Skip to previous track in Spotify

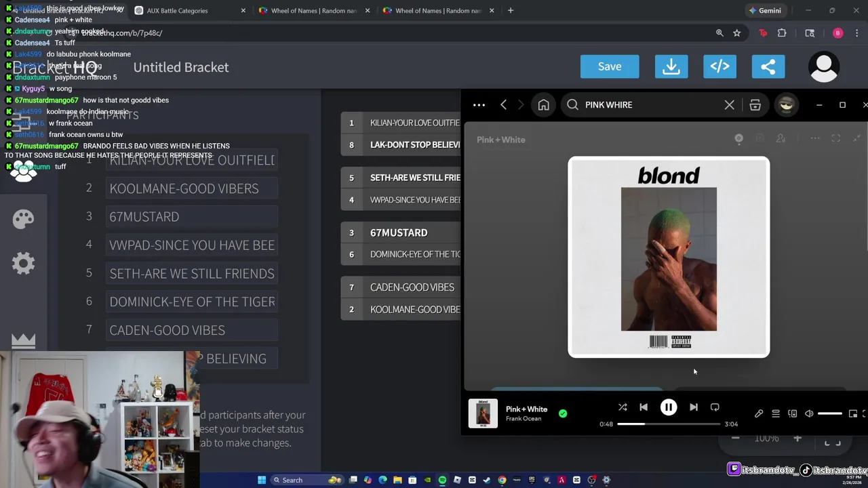(x=644, y=407)
